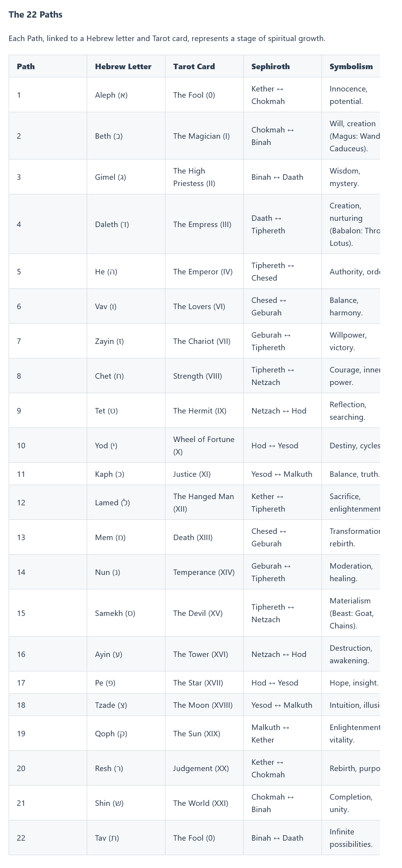Select the Justice (XI) cell
This screenshot has width=402, height=868.
(192, 474)
